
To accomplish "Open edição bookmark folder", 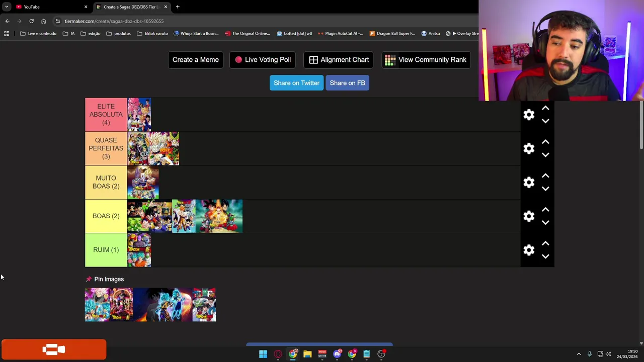I will click(x=91, y=34).
